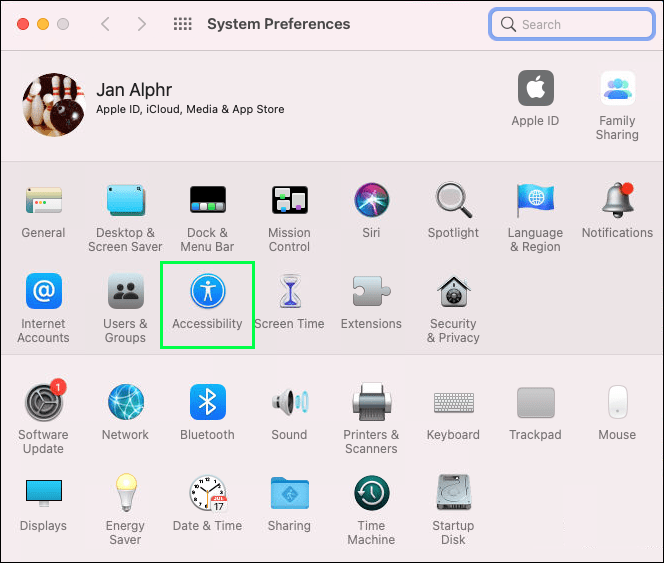This screenshot has height=563, width=664.
Task: Go forward with the right chevron
Action: [x=142, y=24]
